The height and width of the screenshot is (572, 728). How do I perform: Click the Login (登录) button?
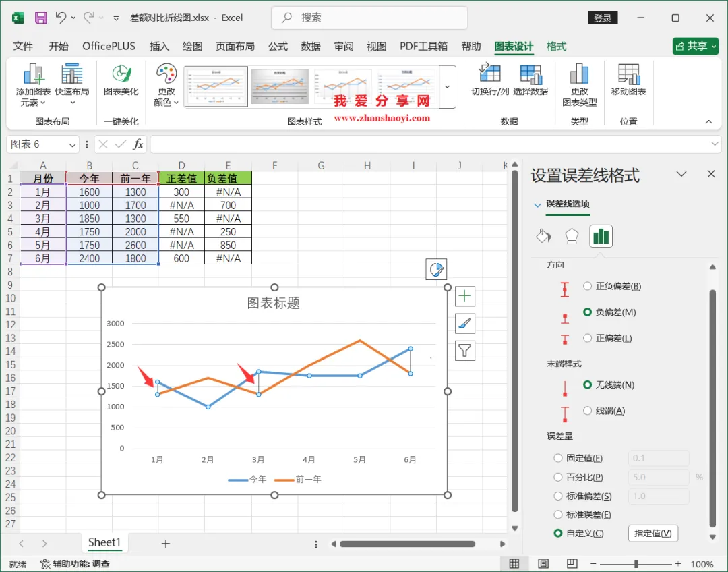(x=603, y=18)
